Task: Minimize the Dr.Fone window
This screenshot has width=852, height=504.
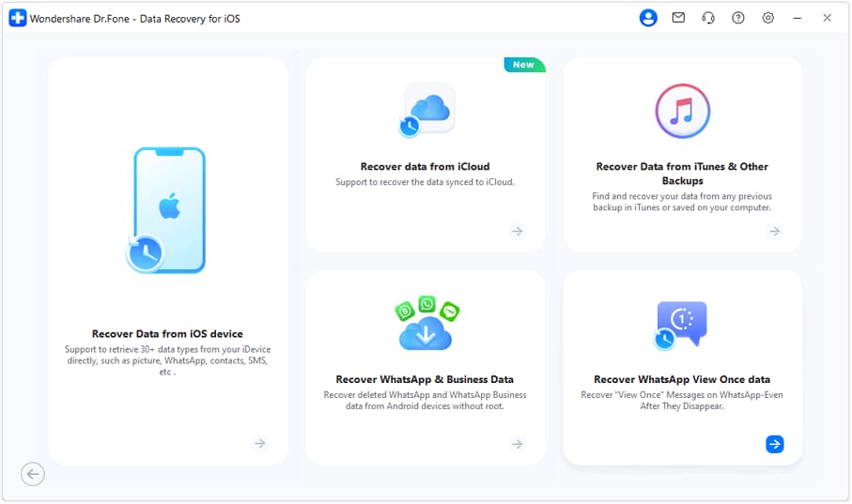Action: click(x=798, y=18)
